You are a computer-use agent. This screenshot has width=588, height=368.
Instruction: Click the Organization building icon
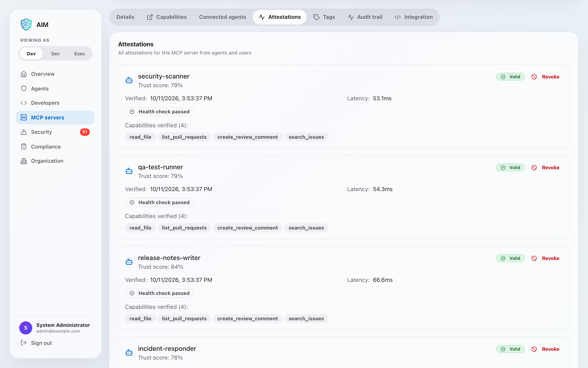(x=24, y=161)
